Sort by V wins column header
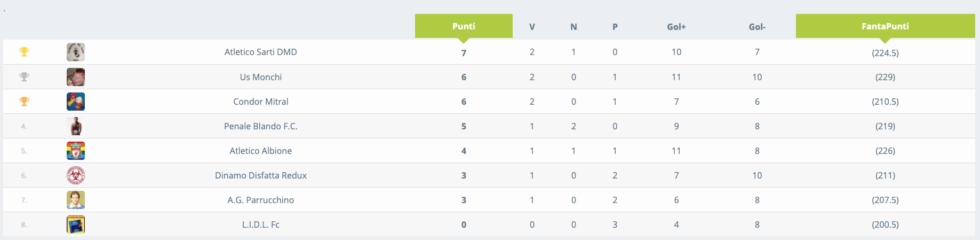Viewport: 980px width, 240px height. 532,27
